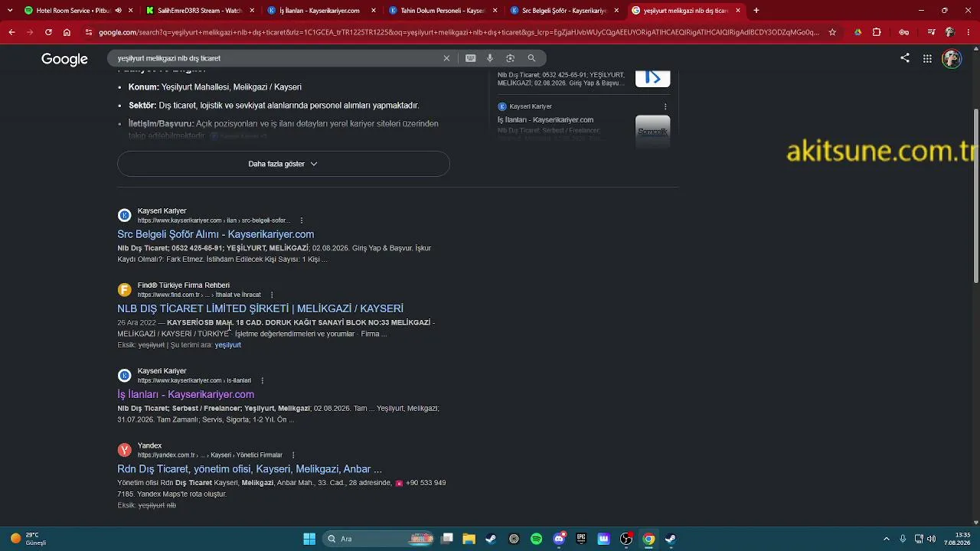This screenshot has height=551, width=980.
Task: Click the browser address bar URL
Action: coord(458,32)
